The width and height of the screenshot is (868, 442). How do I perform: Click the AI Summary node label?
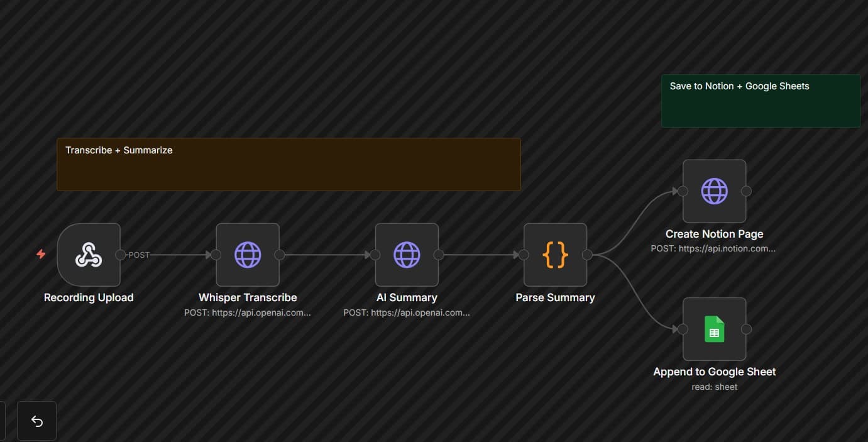(x=407, y=297)
